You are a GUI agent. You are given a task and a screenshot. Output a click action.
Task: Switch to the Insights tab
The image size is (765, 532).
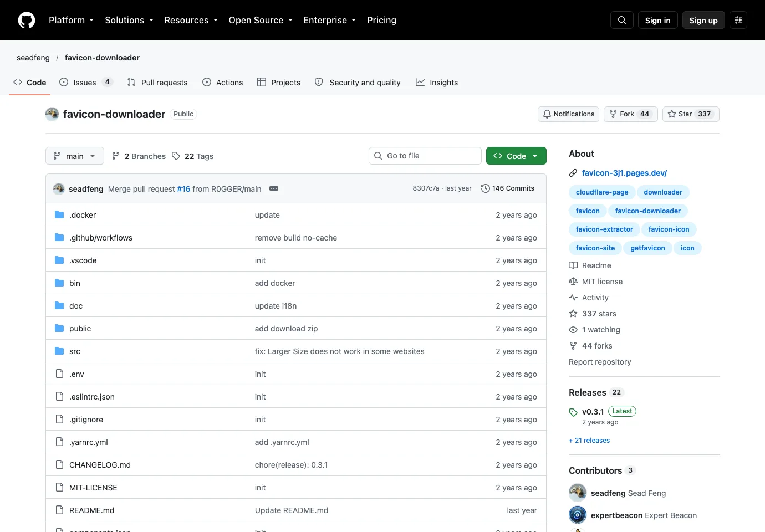click(x=437, y=83)
